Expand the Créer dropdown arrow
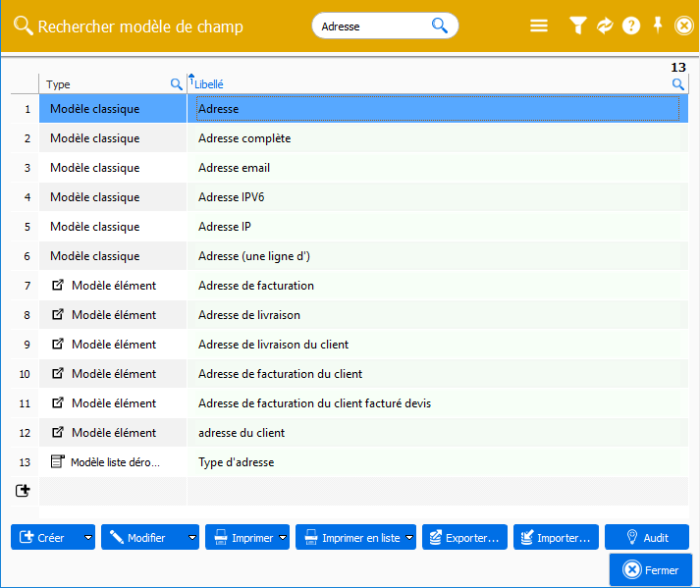The height and width of the screenshot is (588, 700). click(88, 538)
